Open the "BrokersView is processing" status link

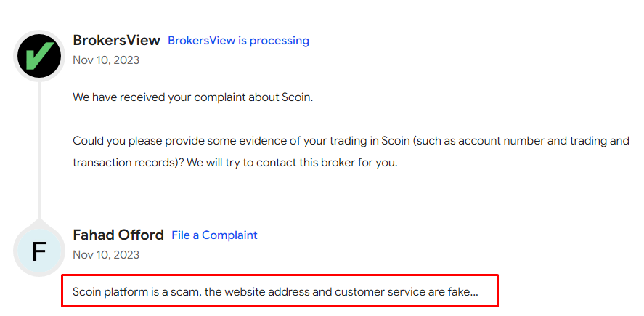pyautogui.click(x=238, y=41)
